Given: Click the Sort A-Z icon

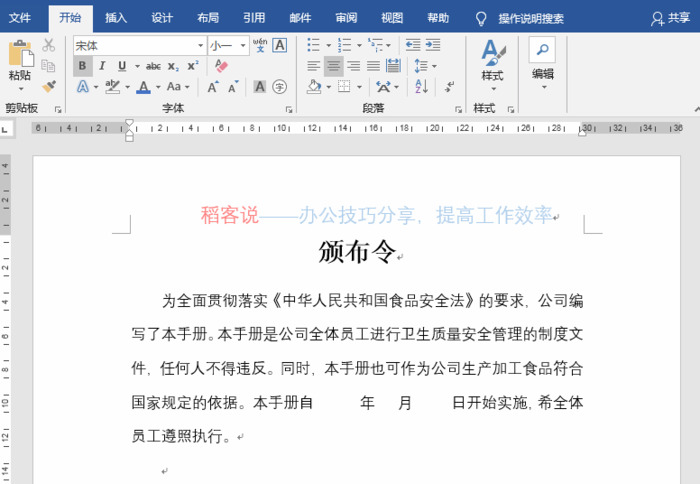Looking at the screenshot, I should pos(421,86).
